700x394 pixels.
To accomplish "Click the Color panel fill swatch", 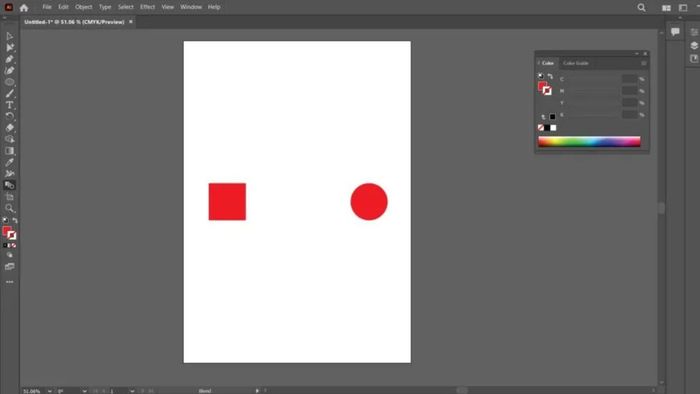I will [x=542, y=86].
